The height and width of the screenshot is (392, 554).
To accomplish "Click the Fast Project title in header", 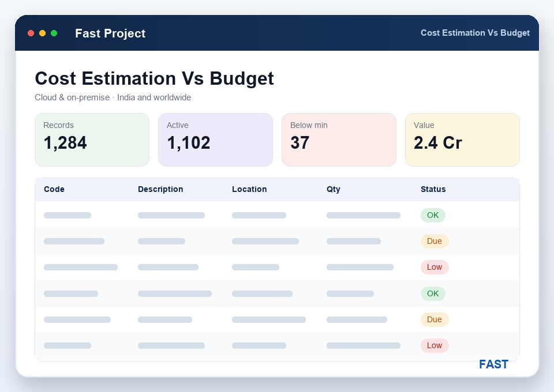I will [x=110, y=33].
